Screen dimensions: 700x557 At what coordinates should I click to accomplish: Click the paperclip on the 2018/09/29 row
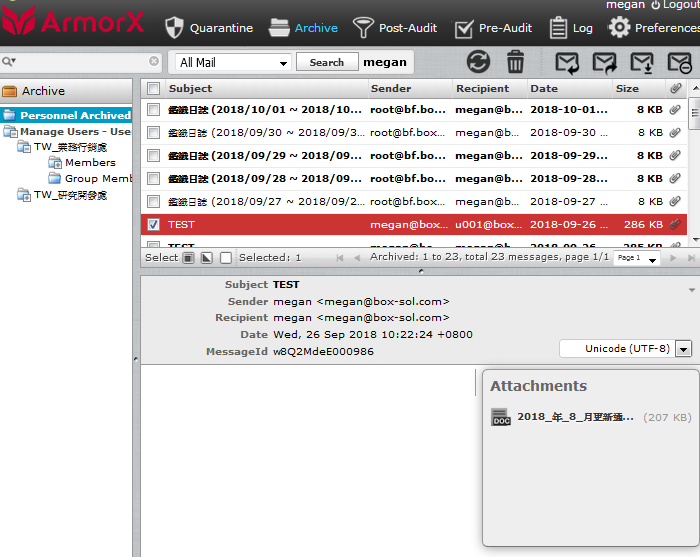(x=675, y=155)
